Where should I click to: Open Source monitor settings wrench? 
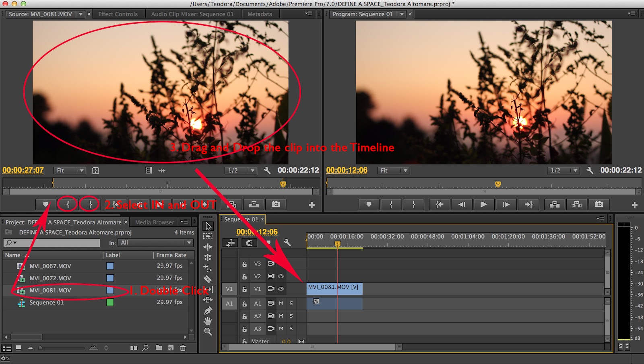click(267, 171)
